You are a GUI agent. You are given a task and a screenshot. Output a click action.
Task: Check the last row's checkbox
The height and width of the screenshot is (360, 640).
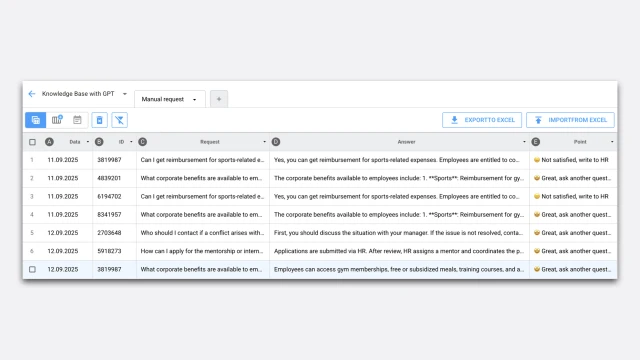[32, 269]
